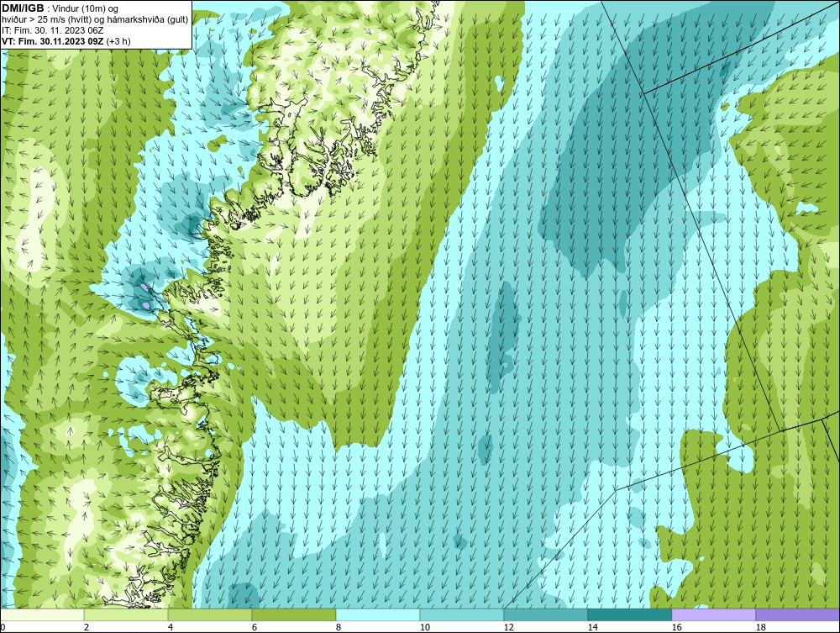Screen dimensions: 840x633
Task: Click the 4–6 m/s green swatch
Action: (x=210, y=615)
